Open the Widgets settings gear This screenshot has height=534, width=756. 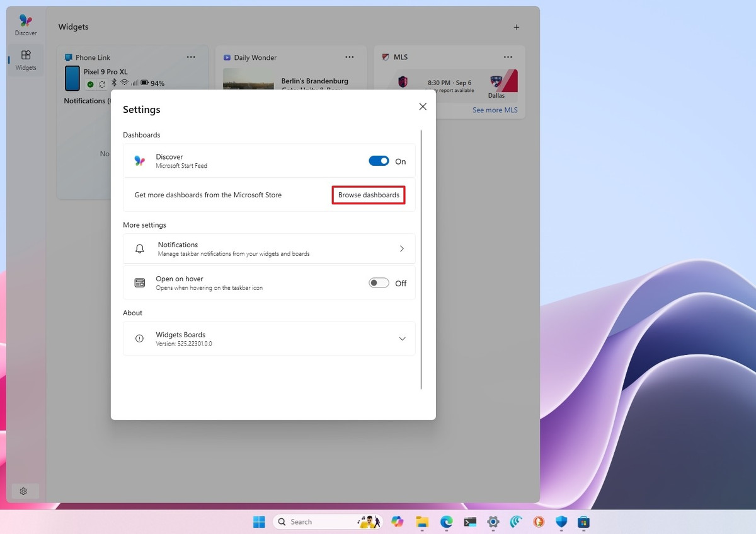click(24, 491)
